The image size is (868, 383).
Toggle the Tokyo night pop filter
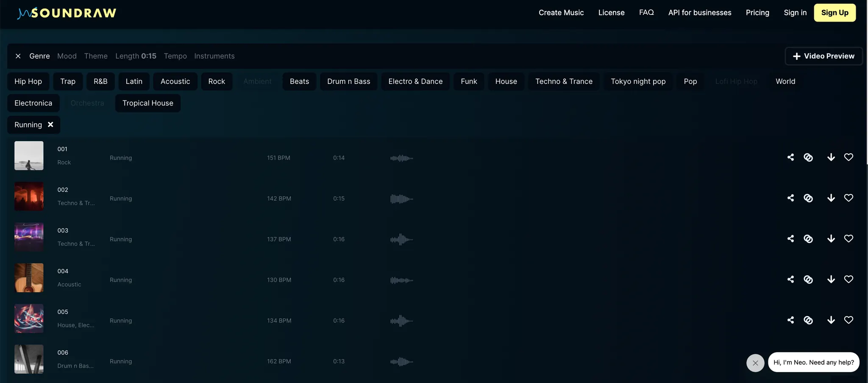click(638, 81)
